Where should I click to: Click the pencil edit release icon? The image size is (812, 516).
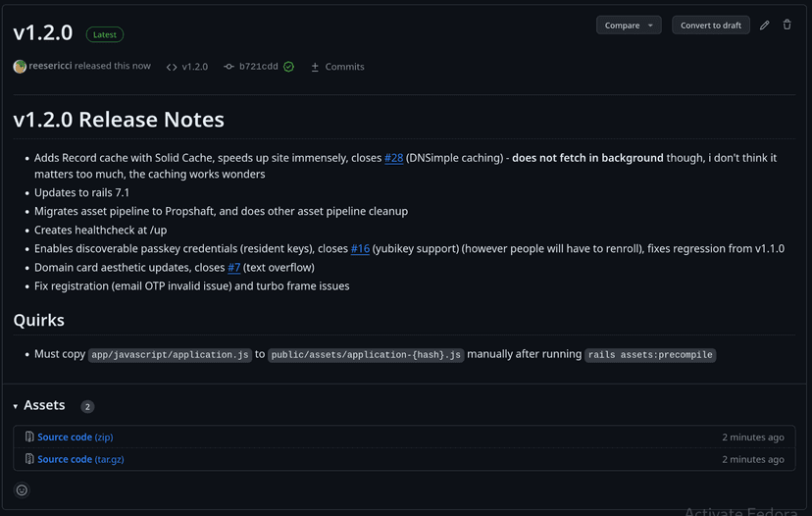[765, 26]
